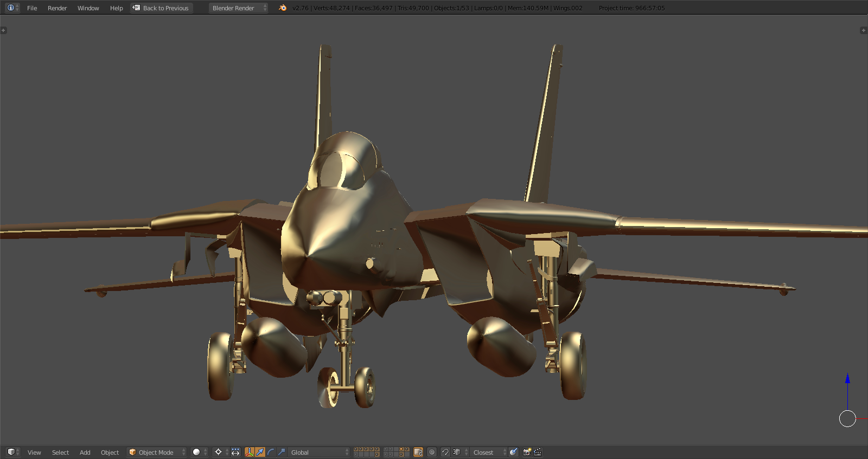Expand the tool shelf with the left plus icon
The width and height of the screenshot is (868, 459).
tap(4, 30)
